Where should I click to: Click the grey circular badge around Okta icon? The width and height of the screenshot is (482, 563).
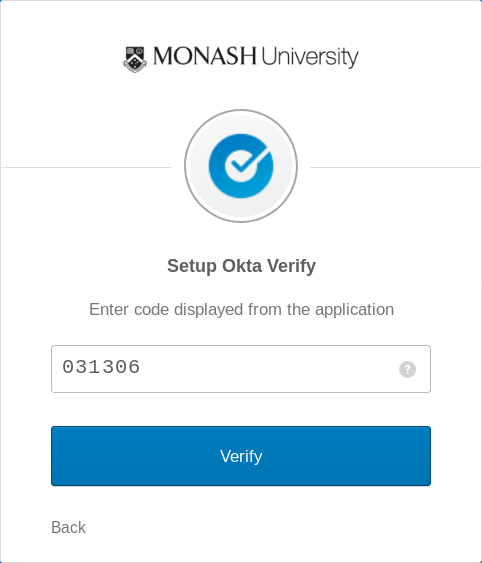point(241,166)
